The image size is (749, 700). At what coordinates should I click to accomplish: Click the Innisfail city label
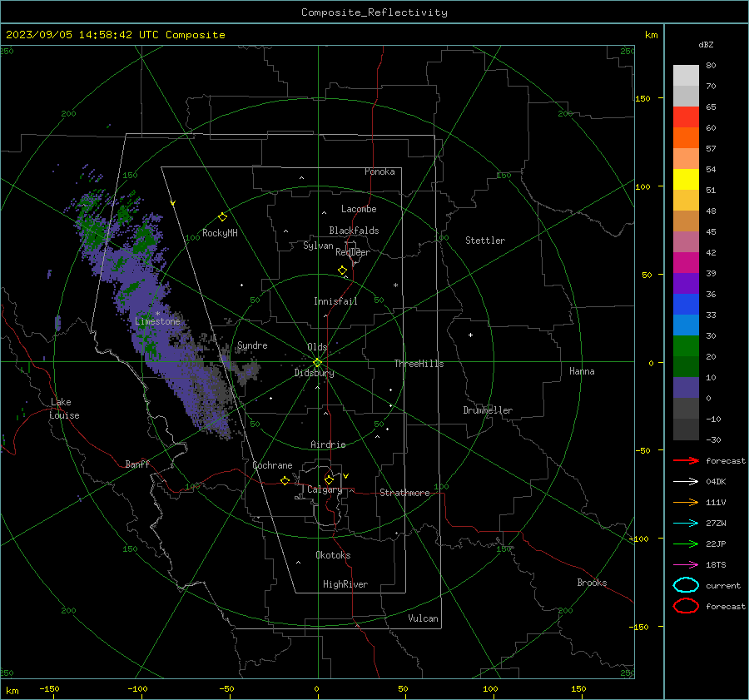coord(335,301)
